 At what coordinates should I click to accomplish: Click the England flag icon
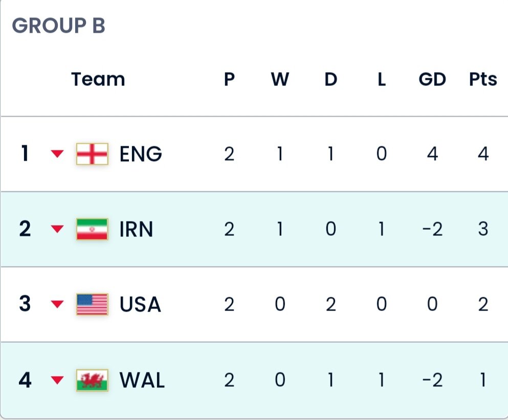point(92,153)
